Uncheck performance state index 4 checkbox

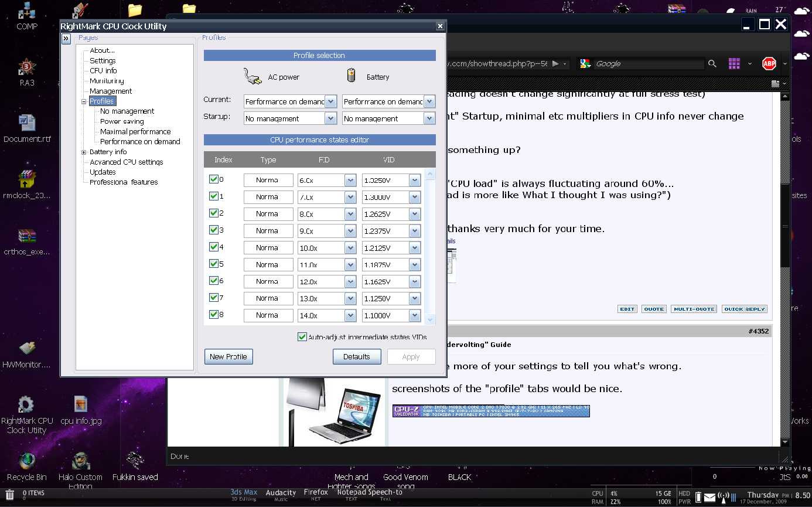(214, 247)
